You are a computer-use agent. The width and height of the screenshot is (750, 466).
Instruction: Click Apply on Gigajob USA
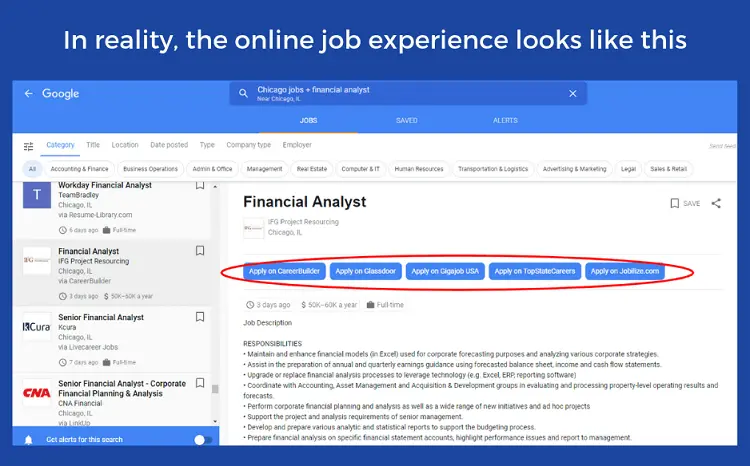click(445, 271)
